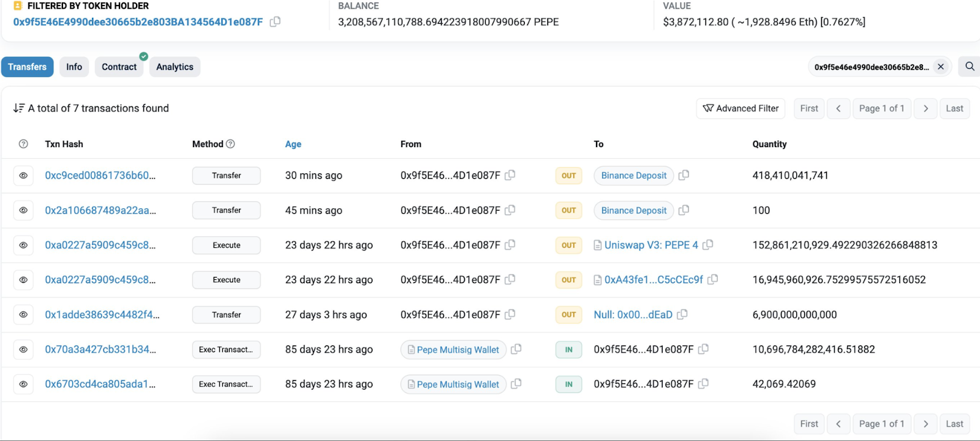Copy Pepe Multisig Wallet address in last row
Viewport: 980px width, 441px height.
[x=516, y=384]
